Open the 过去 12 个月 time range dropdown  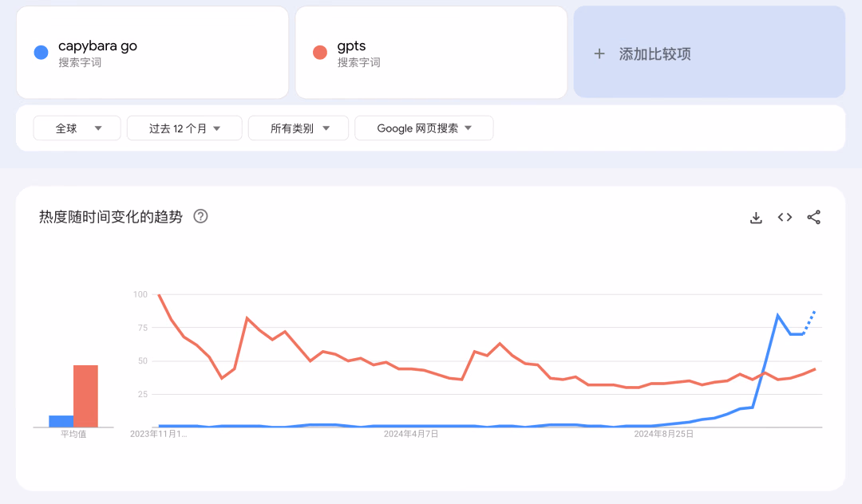(184, 128)
